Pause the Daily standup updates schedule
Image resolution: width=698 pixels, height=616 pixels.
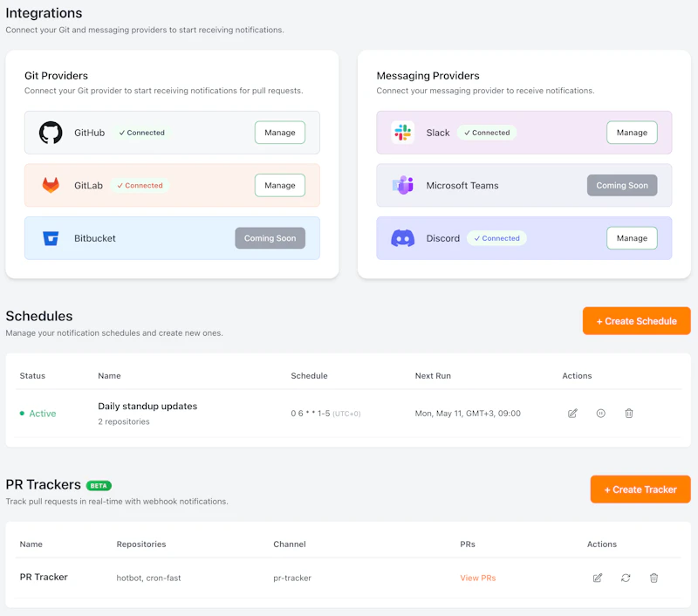600,414
